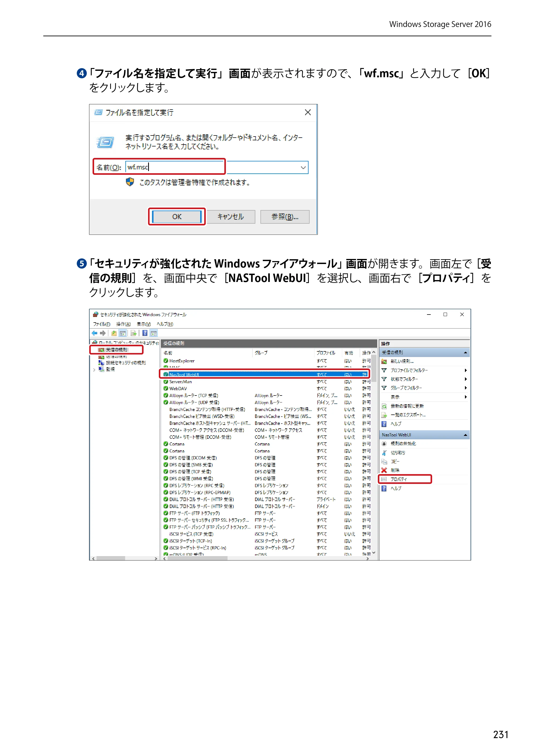Image resolution: width=535 pixels, height=756 pixels.
Task: Click the 規則の無効化 disable rule icon
Action: point(384,444)
